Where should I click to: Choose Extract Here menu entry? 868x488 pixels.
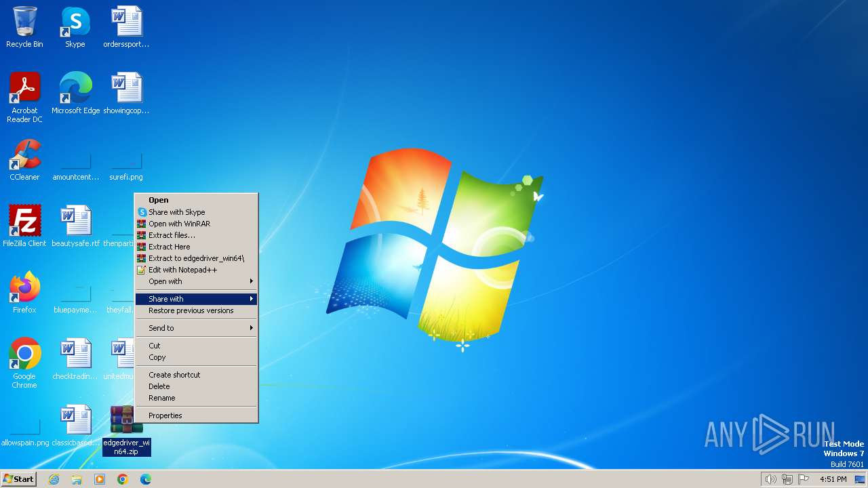[x=197, y=247]
